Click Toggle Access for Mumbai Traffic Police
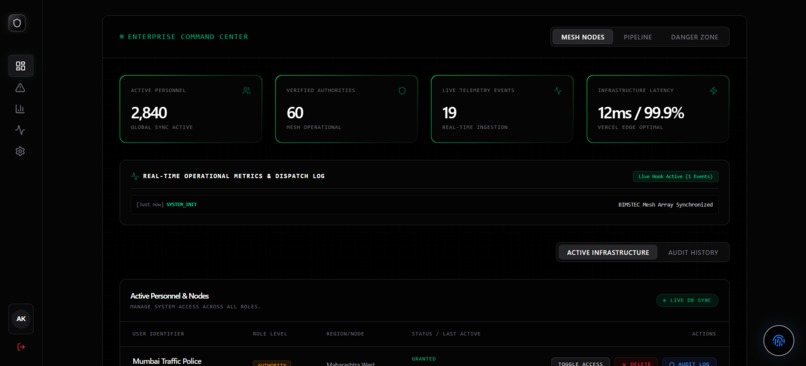This screenshot has height=366, width=806. 580,362
